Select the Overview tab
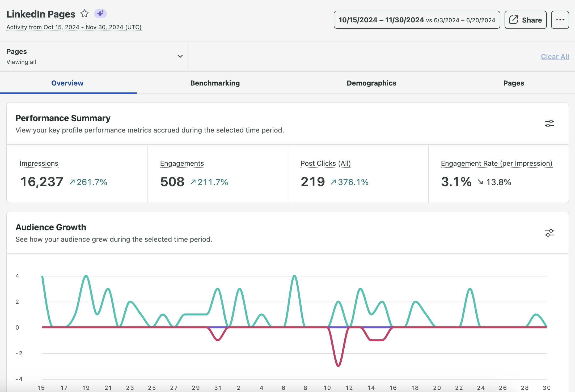This screenshot has height=392, width=575. [x=67, y=83]
